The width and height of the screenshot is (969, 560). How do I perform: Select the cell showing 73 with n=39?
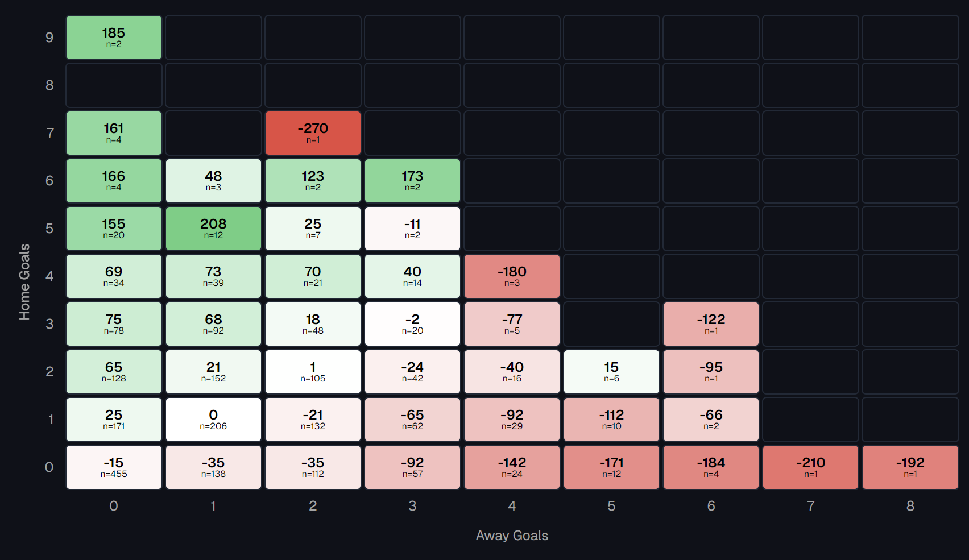pyautogui.click(x=213, y=276)
